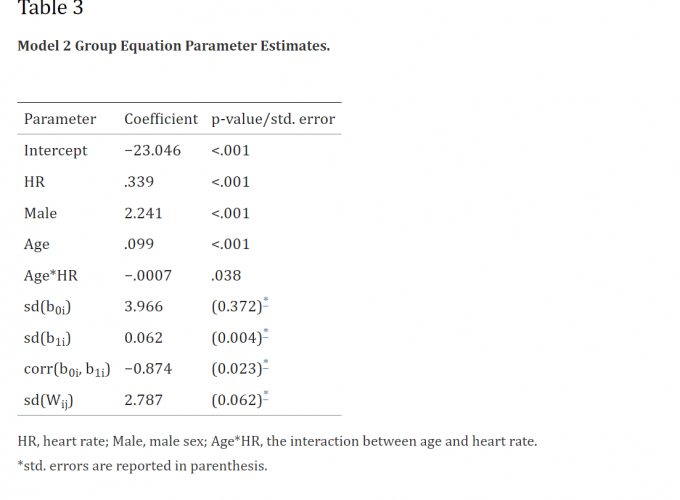The width and height of the screenshot is (680, 500).
Task: Click the sd(Wij) coefficient 2.787
Action: pyautogui.click(x=143, y=401)
